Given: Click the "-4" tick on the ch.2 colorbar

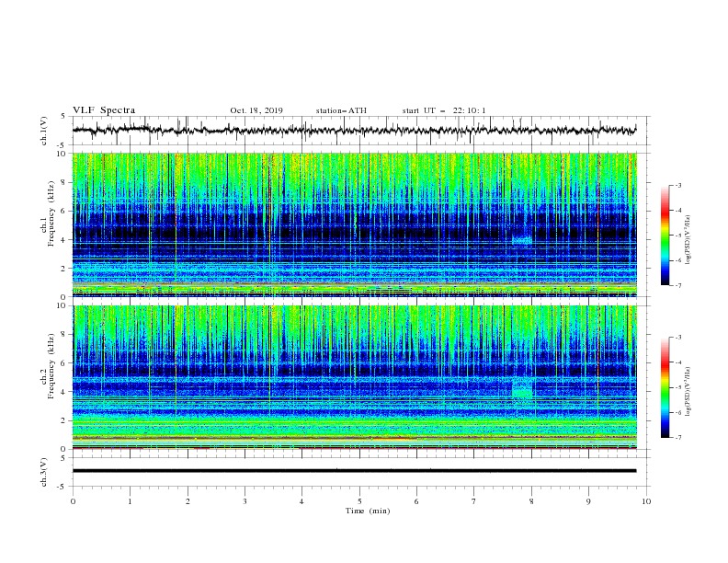Looking at the screenshot, I should point(677,362).
